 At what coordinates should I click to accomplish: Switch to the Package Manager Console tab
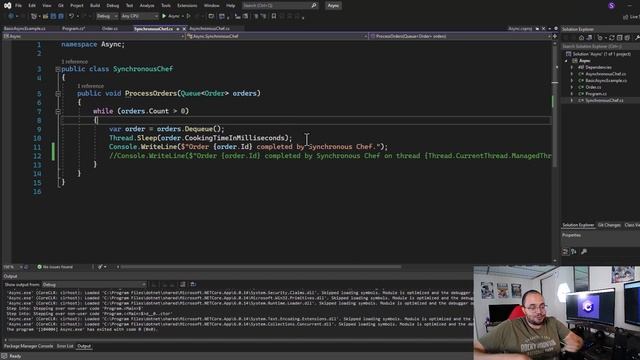point(29,346)
